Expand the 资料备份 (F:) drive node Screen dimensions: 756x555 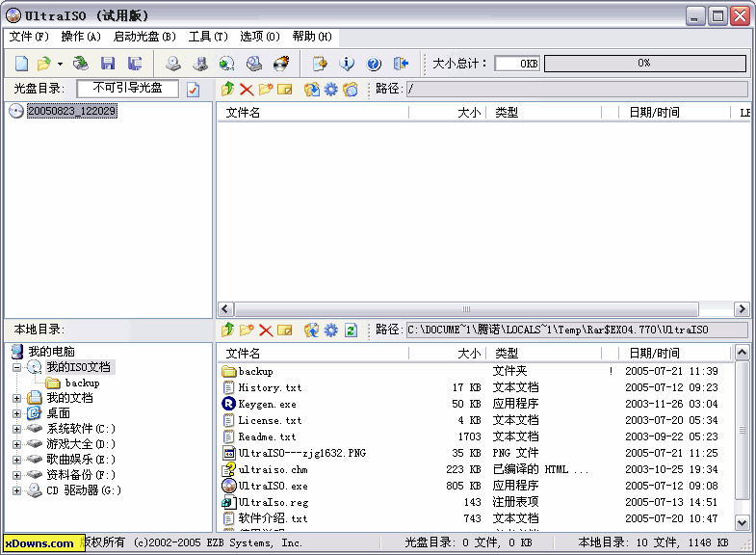pyautogui.click(x=17, y=475)
